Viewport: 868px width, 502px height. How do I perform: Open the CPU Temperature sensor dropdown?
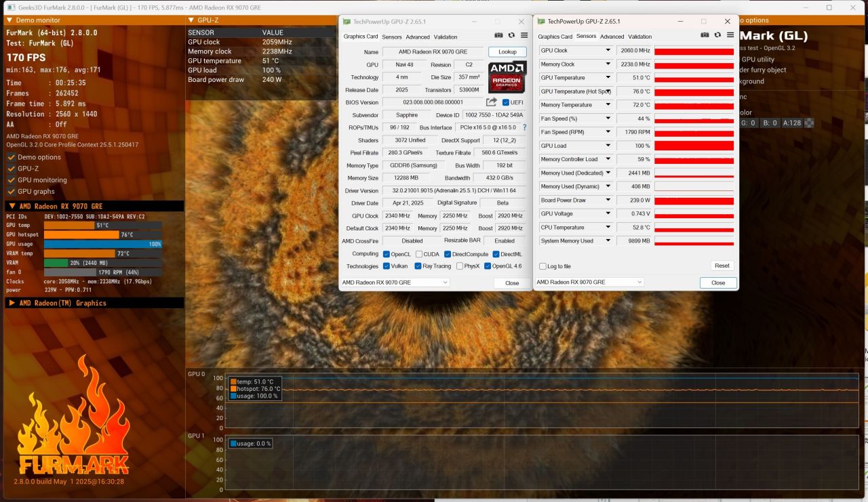click(x=608, y=227)
